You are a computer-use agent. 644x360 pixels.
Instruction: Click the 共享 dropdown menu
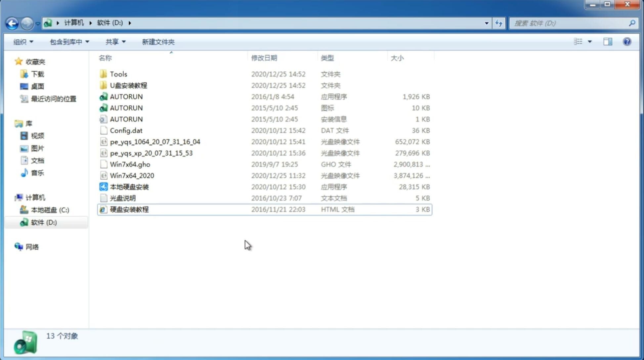tap(115, 42)
